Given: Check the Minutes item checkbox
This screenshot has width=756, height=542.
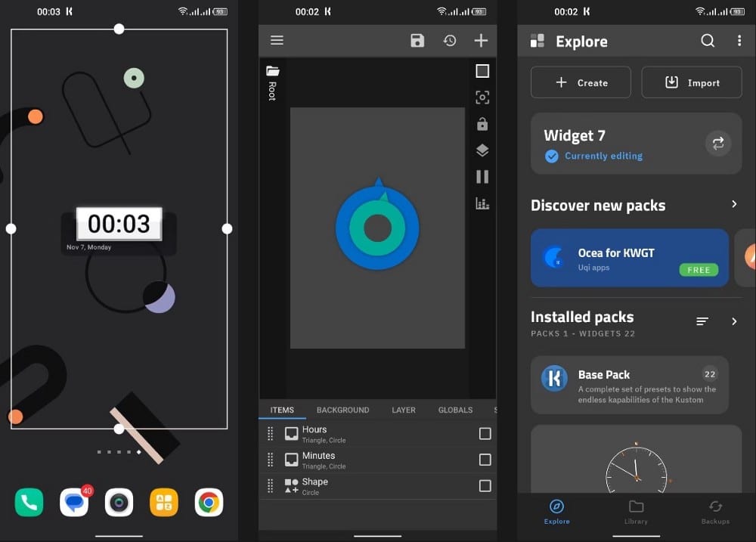Looking at the screenshot, I should click(x=485, y=460).
